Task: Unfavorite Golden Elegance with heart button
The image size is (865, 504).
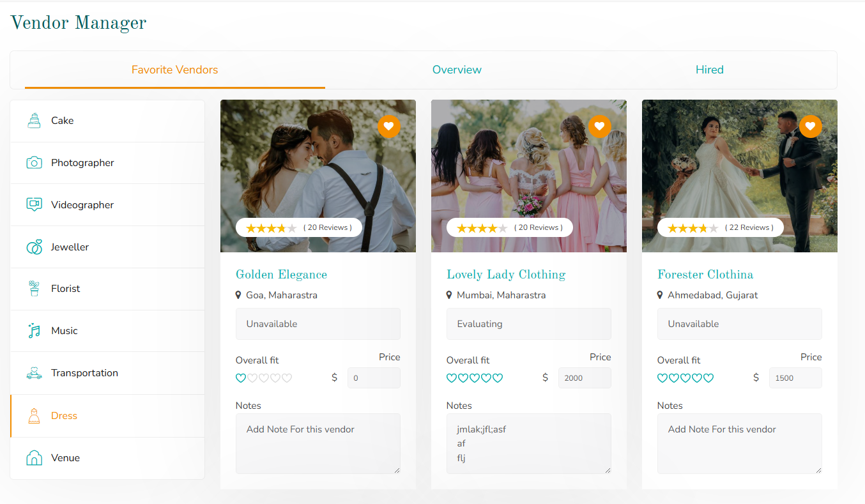Action: (389, 126)
